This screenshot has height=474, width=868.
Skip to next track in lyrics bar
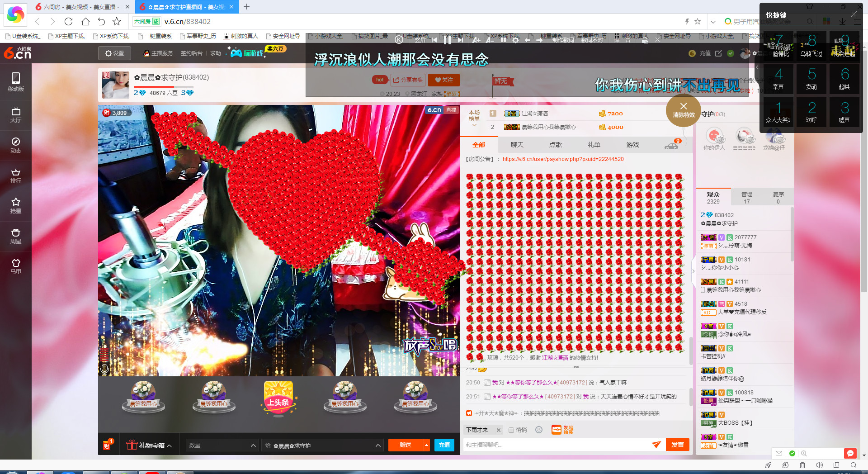460,40
